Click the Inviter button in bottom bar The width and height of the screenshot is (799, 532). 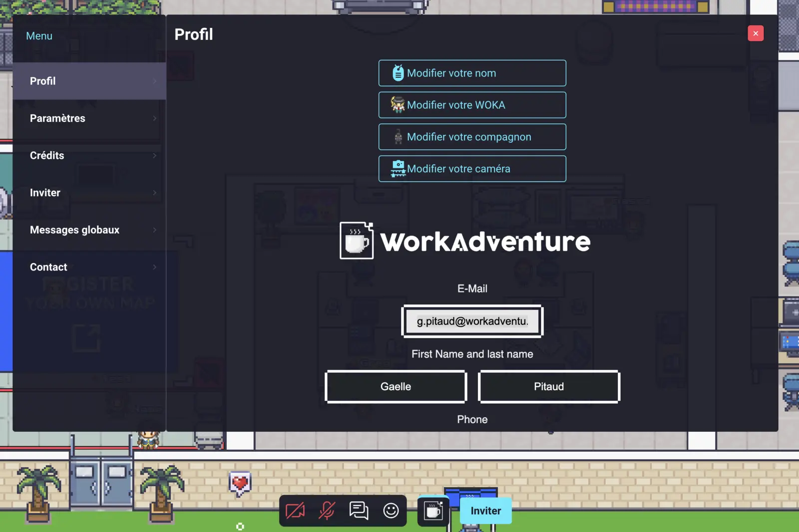pos(486,511)
